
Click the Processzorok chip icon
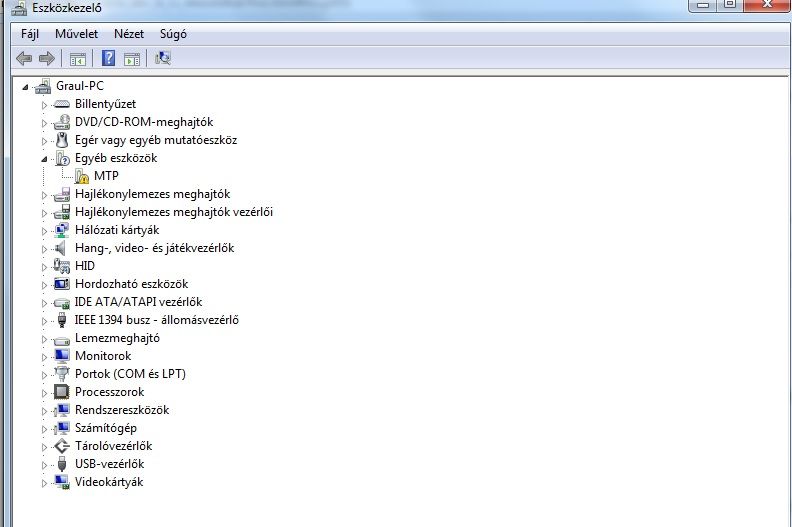click(x=62, y=392)
